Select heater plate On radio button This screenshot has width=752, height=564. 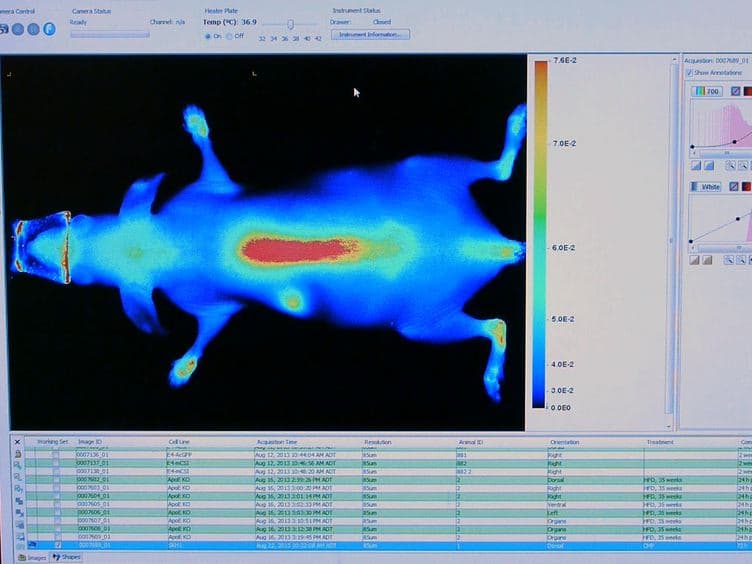pyautogui.click(x=208, y=36)
